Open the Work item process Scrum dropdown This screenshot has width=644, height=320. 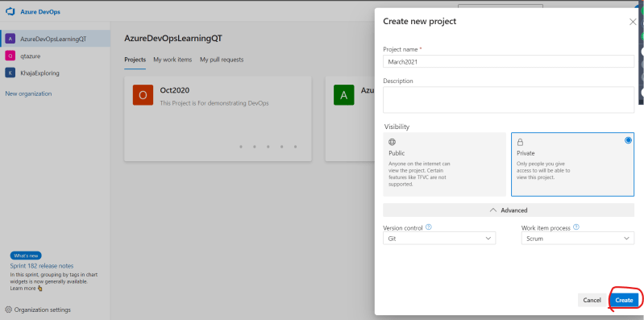[577, 239]
